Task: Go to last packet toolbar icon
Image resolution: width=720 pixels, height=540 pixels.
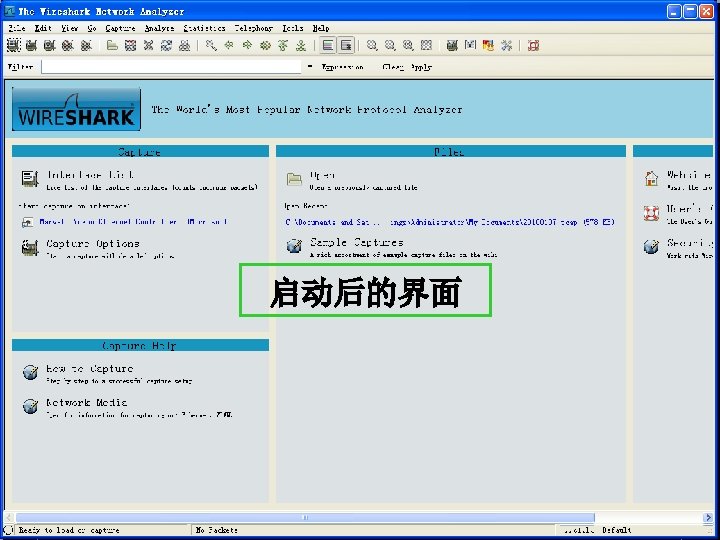Action: click(301, 45)
